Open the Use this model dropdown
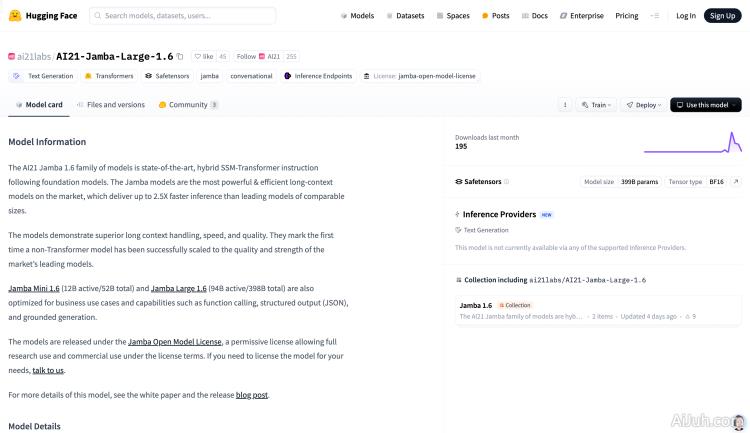This screenshot has height=433, width=750. click(705, 105)
